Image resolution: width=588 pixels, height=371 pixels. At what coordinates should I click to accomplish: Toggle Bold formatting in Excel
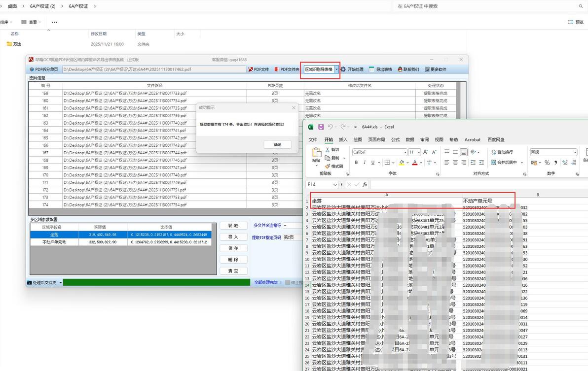tap(356, 163)
